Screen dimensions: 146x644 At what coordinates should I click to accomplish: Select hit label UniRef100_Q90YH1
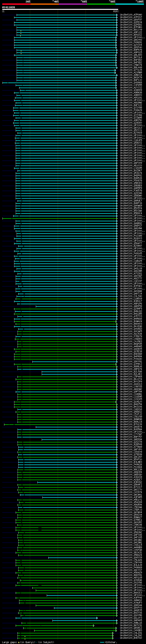[131, 361]
